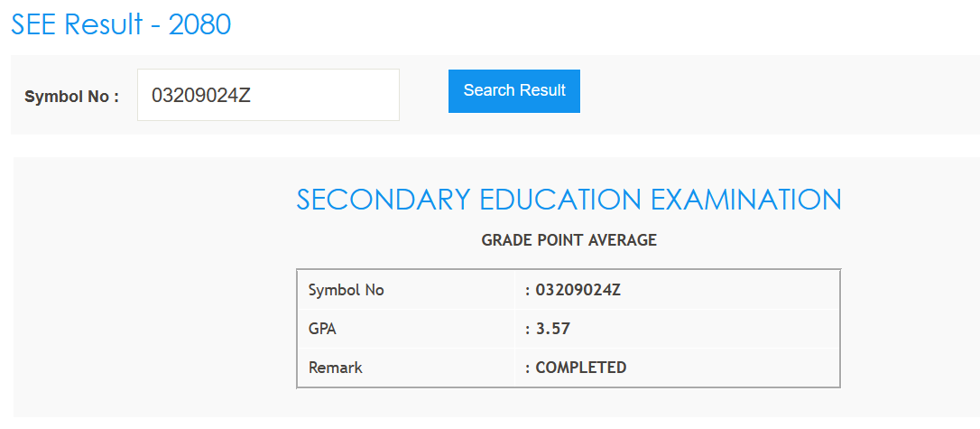Click the year 2080 in the page title
This screenshot has width=980, height=429.
pyautogui.click(x=199, y=24)
